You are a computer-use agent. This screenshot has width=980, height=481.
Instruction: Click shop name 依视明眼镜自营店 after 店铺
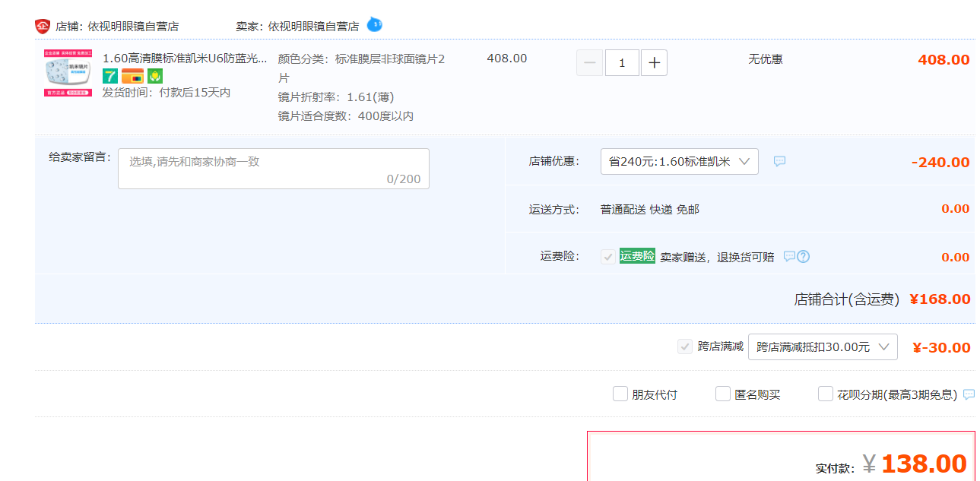[x=133, y=26]
